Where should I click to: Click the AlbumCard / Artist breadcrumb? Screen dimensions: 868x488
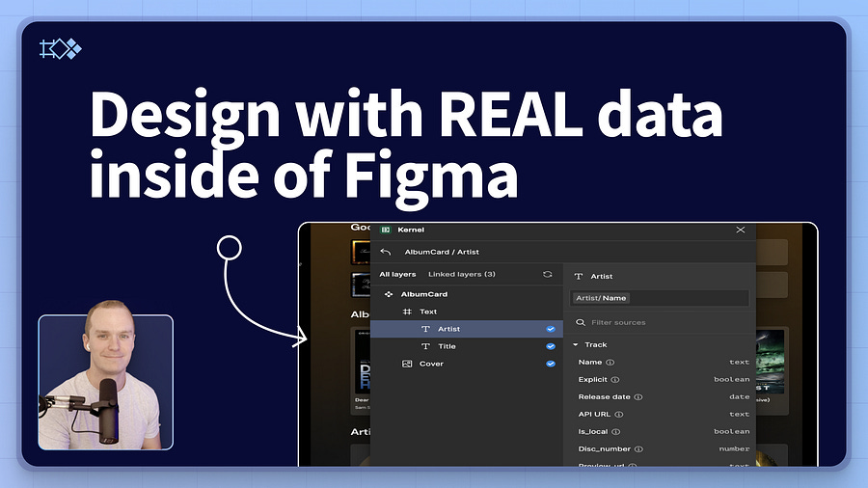[x=442, y=252]
